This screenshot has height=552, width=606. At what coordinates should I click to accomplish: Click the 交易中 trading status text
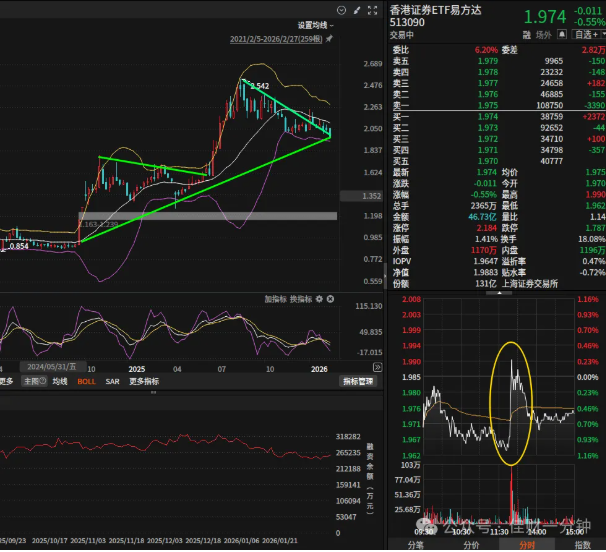coord(402,35)
